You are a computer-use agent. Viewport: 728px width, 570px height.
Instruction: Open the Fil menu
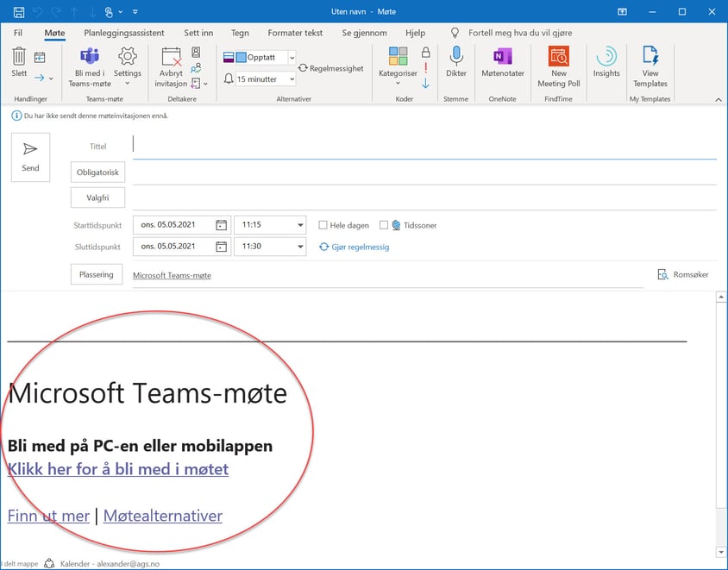17,33
